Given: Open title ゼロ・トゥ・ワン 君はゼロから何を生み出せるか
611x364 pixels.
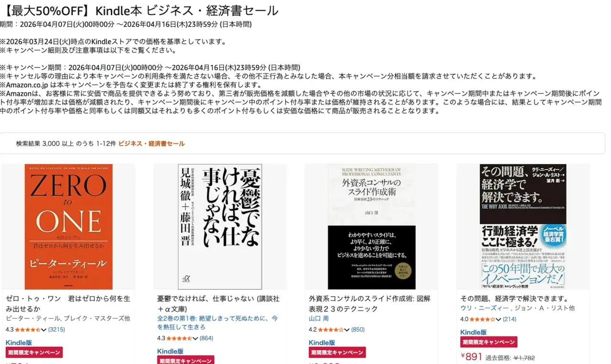Looking at the screenshot, I should (68, 303).
